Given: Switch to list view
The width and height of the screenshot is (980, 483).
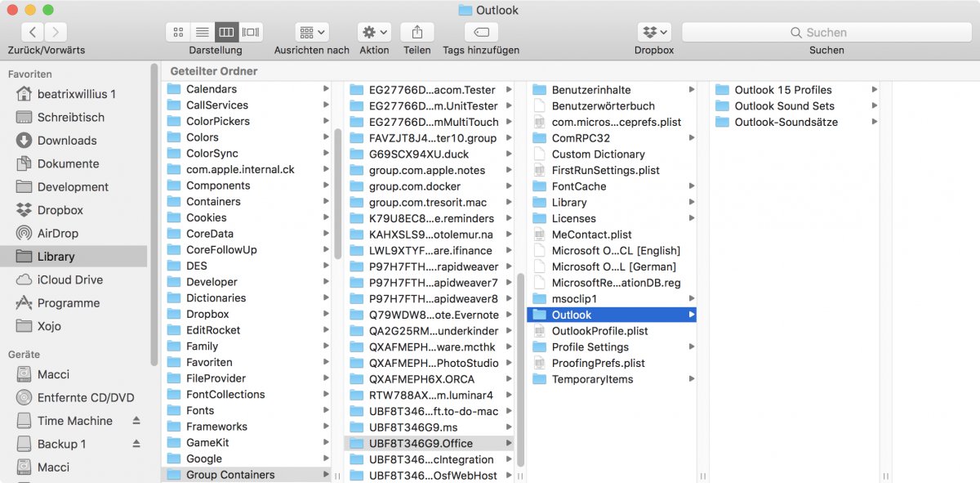Looking at the screenshot, I should click(202, 32).
